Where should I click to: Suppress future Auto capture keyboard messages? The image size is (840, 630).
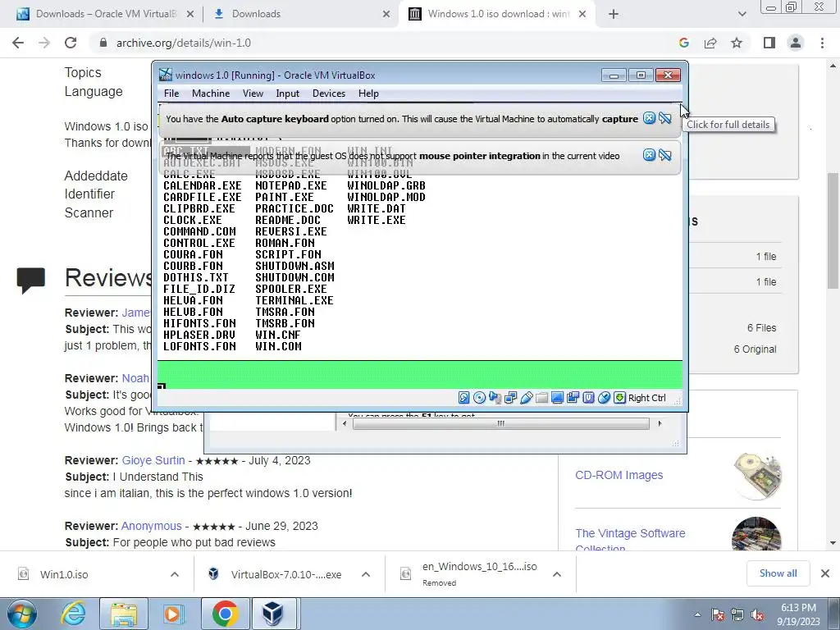point(664,118)
